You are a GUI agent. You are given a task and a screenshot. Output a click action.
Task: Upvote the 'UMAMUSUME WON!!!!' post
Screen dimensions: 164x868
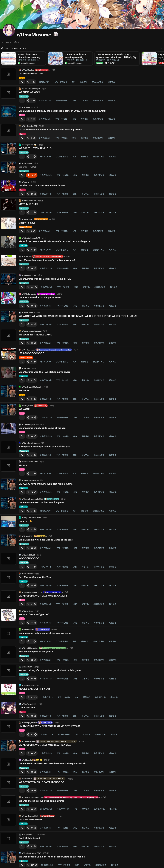pyautogui.click(x=28, y=82)
